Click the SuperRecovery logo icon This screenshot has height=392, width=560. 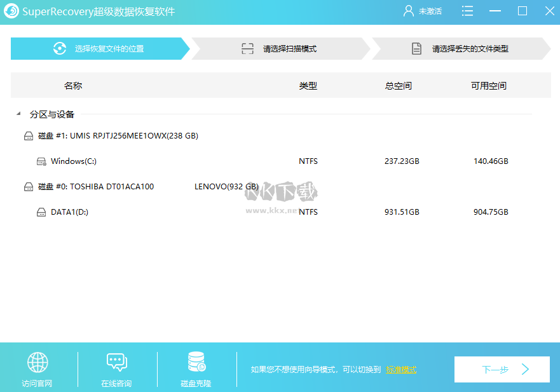click(x=11, y=11)
